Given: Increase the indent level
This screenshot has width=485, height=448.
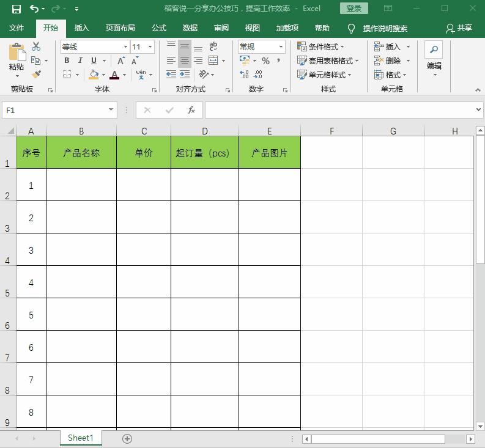Looking at the screenshot, I should (x=185, y=74).
